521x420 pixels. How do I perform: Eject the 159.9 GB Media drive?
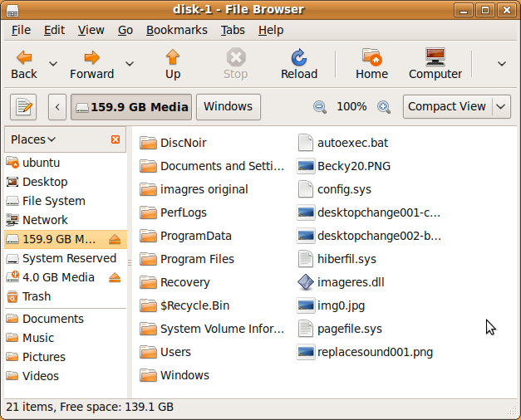point(115,239)
